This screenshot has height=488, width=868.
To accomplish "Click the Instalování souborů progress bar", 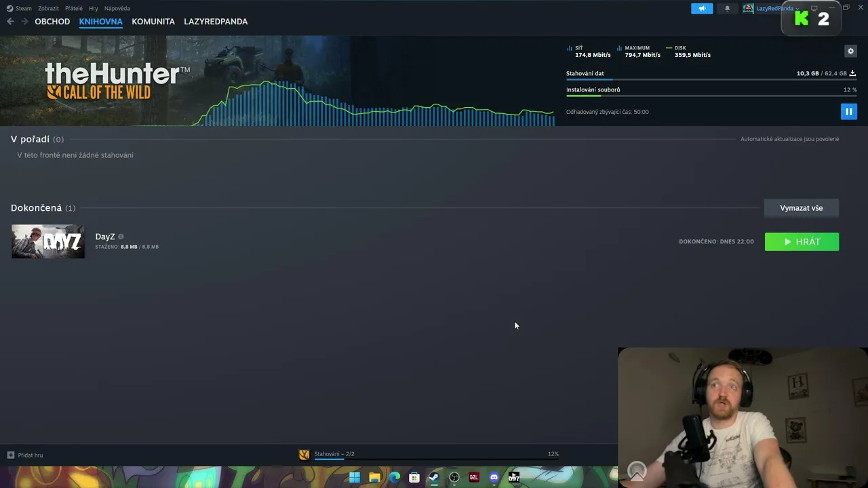I will click(x=711, y=96).
